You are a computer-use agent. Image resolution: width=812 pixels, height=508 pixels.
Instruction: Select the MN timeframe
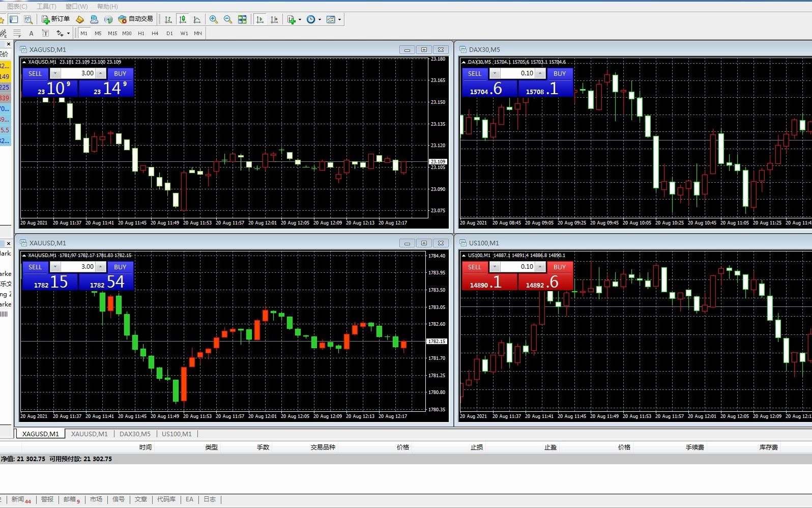(x=198, y=33)
